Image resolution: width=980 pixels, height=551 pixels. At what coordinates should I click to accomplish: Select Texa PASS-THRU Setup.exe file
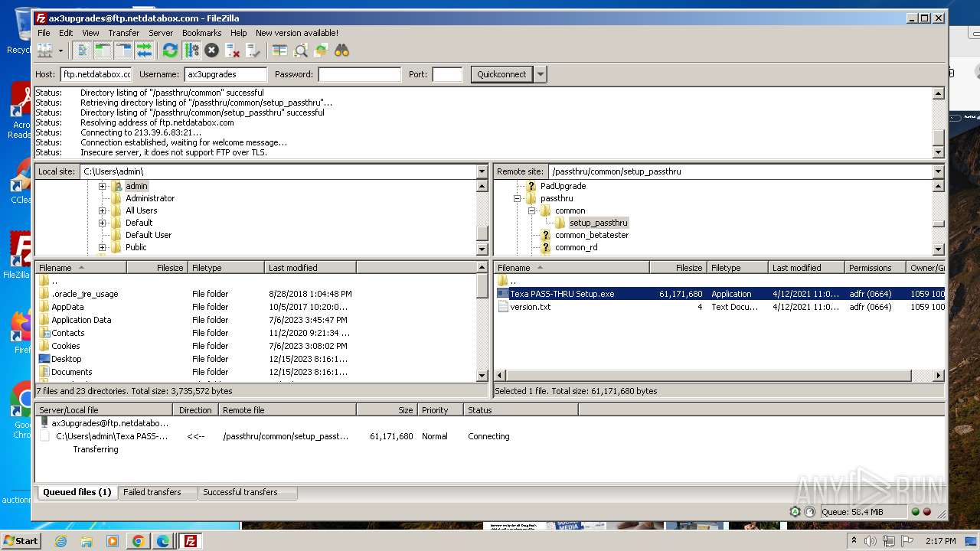[x=562, y=294]
